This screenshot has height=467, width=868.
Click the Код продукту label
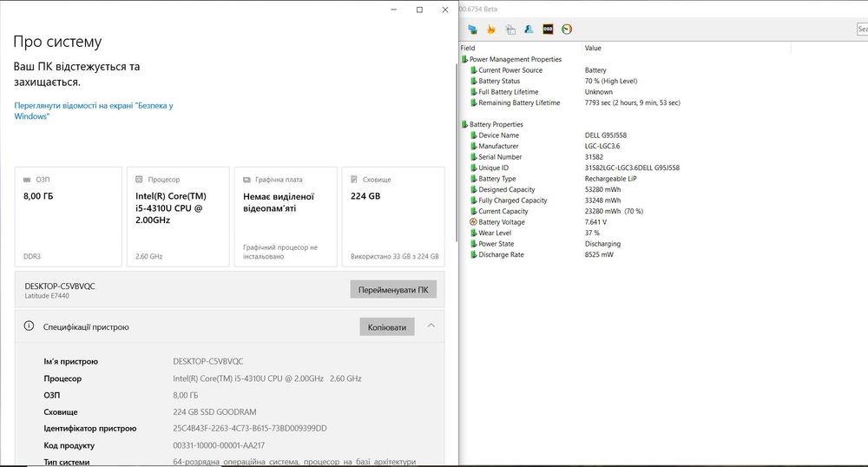point(69,445)
